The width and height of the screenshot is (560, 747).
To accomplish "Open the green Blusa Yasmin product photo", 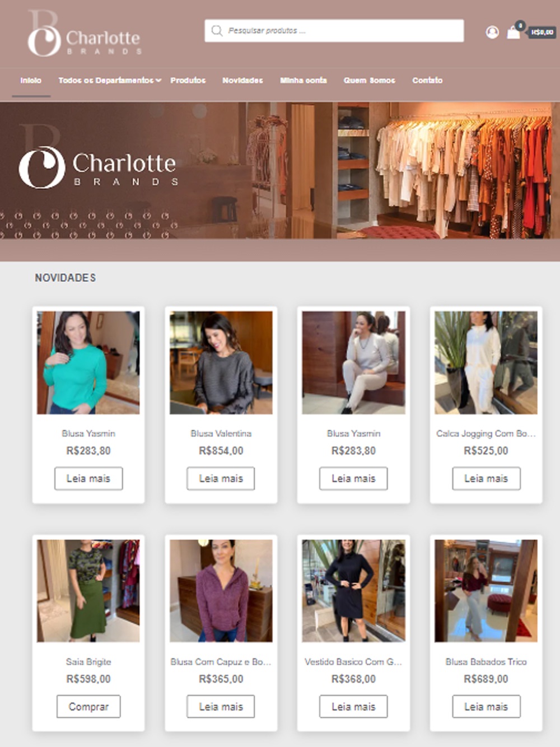I will (x=88, y=363).
